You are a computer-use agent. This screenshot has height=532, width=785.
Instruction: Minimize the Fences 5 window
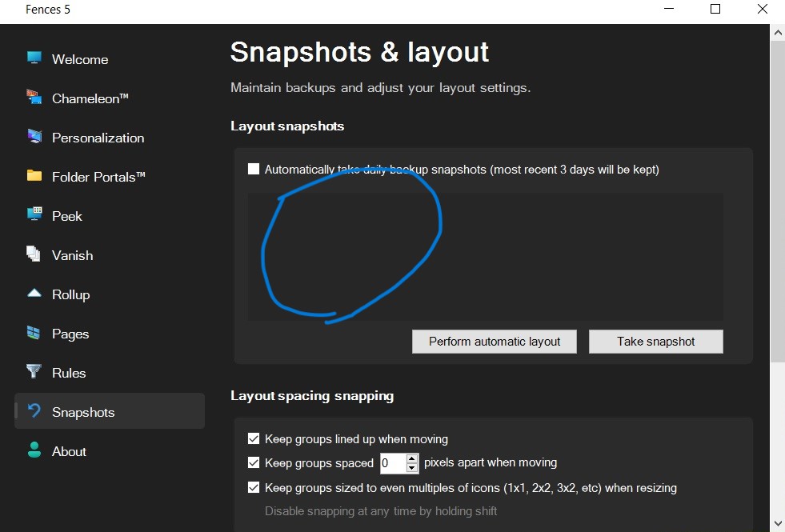click(669, 9)
